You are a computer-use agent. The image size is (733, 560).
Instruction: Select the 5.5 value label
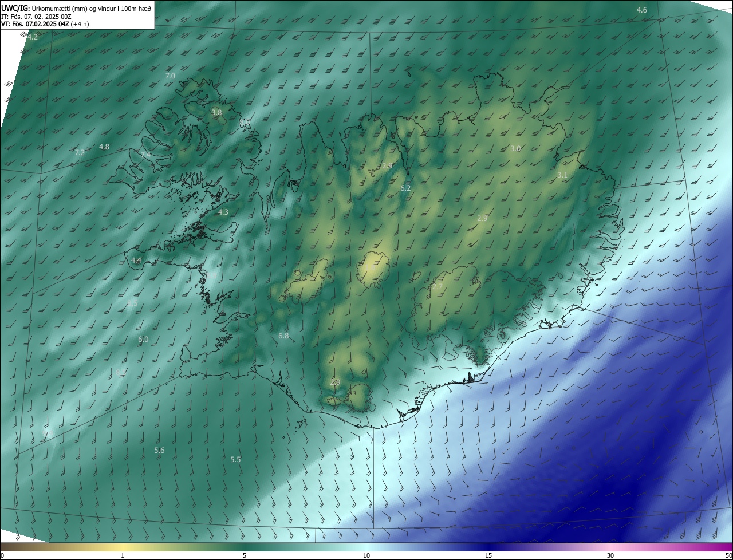(x=235, y=459)
